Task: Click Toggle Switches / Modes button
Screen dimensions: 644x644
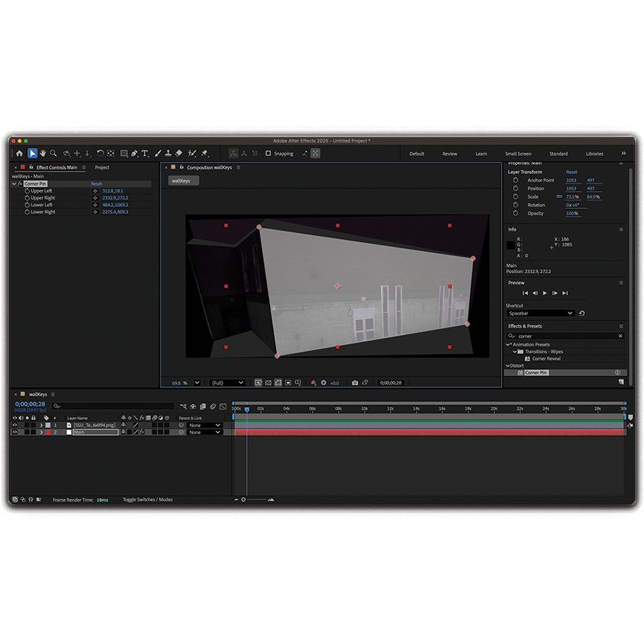Action: [147, 499]
